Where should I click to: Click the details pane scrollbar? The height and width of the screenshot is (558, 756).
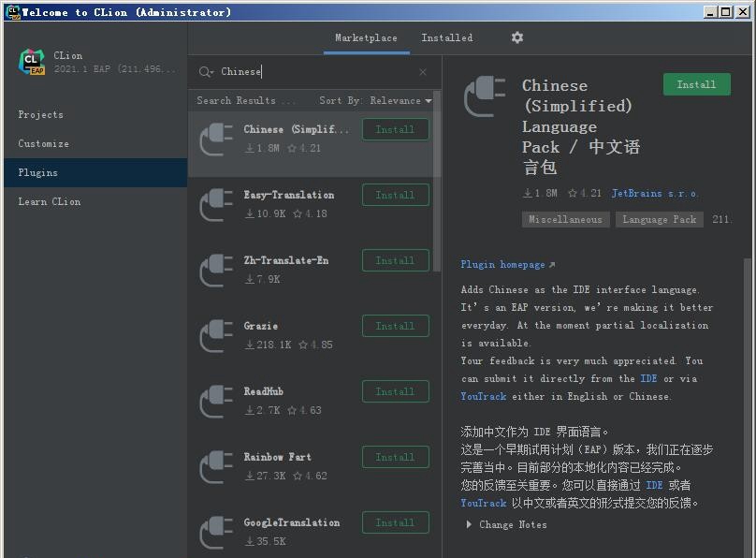(x=747, y=407)
